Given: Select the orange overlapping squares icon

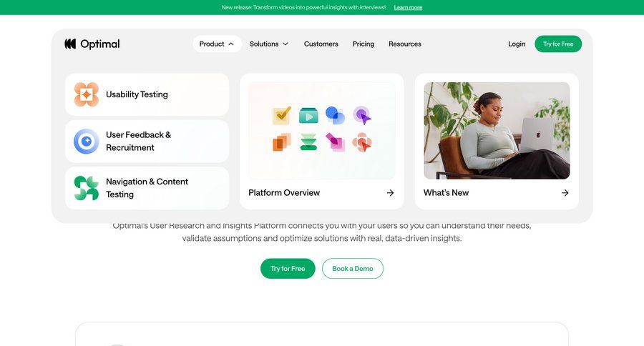Looking at the screenshot, I should click(x=282, y=142).
